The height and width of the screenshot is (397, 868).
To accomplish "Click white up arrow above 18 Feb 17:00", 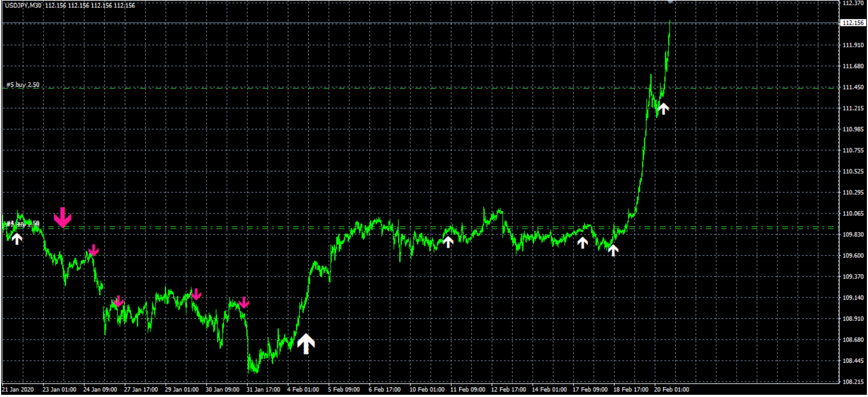I will [613, 250].
